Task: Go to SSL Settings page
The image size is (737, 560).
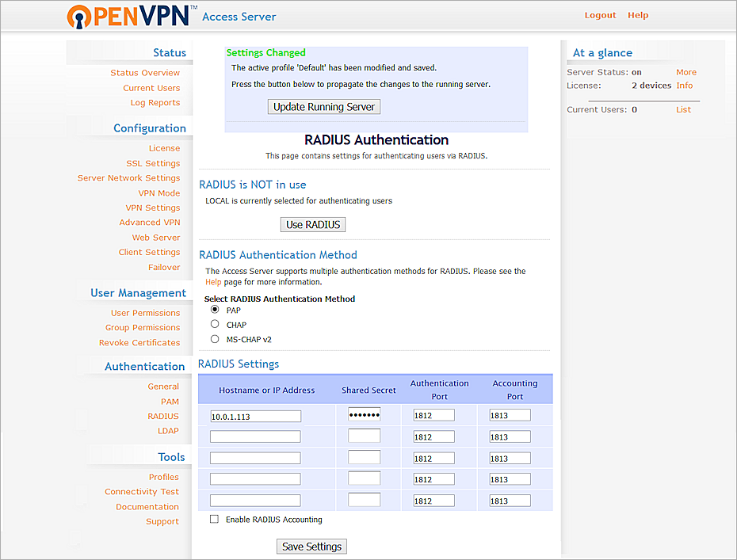Action: 153,163
